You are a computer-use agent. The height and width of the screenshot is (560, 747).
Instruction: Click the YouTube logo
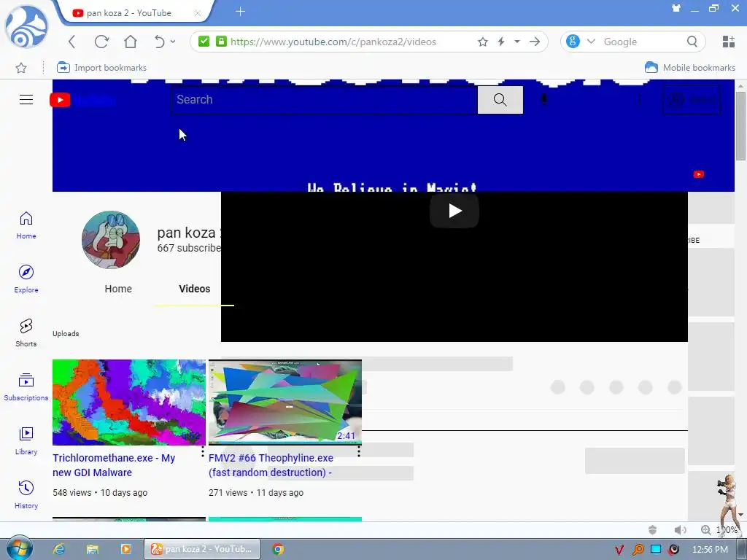pos(82,100)
